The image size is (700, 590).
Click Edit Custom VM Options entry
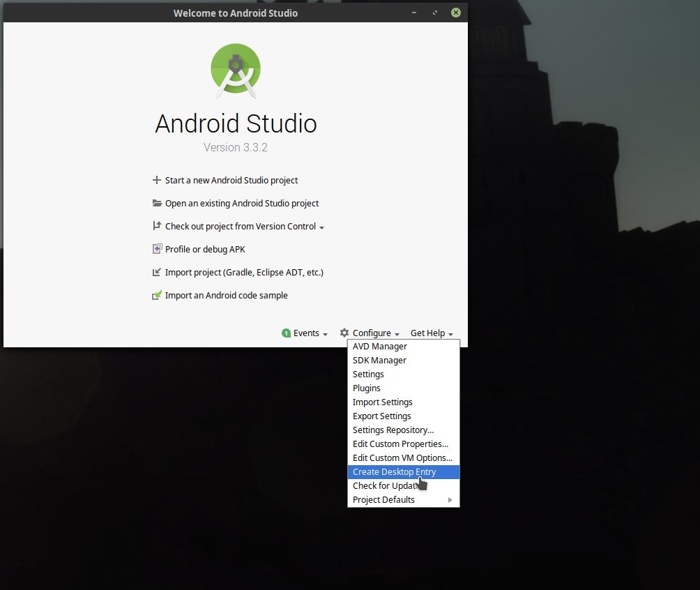[402, 458]
